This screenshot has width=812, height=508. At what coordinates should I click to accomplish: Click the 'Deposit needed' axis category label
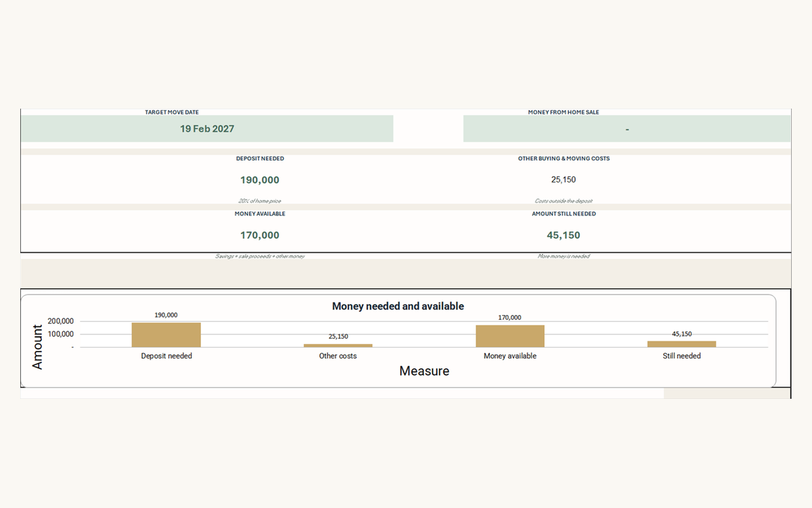(x=166, y=356)
